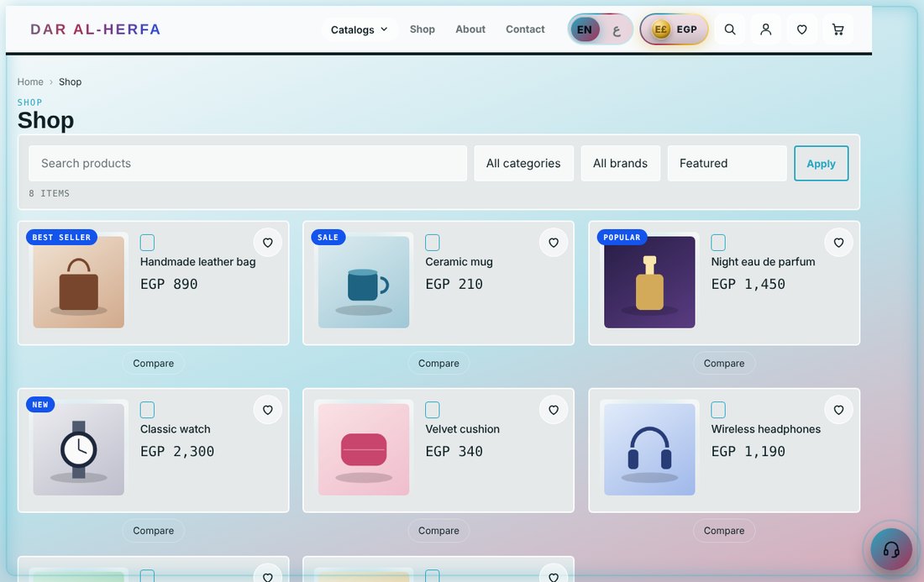924x582 pixels.
Task: Focus the Search products field
Action: click(x=248, y=163)
